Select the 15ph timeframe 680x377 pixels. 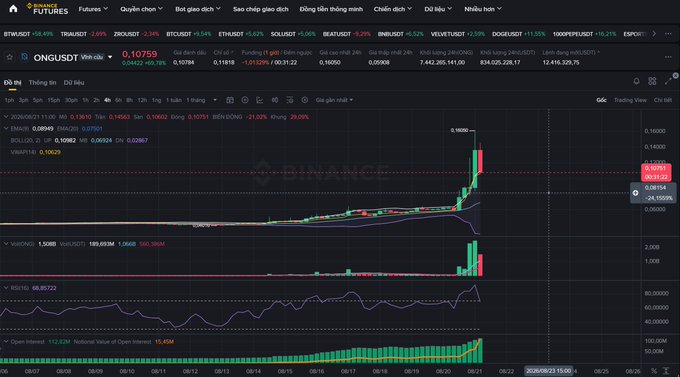tap(54, 100)
